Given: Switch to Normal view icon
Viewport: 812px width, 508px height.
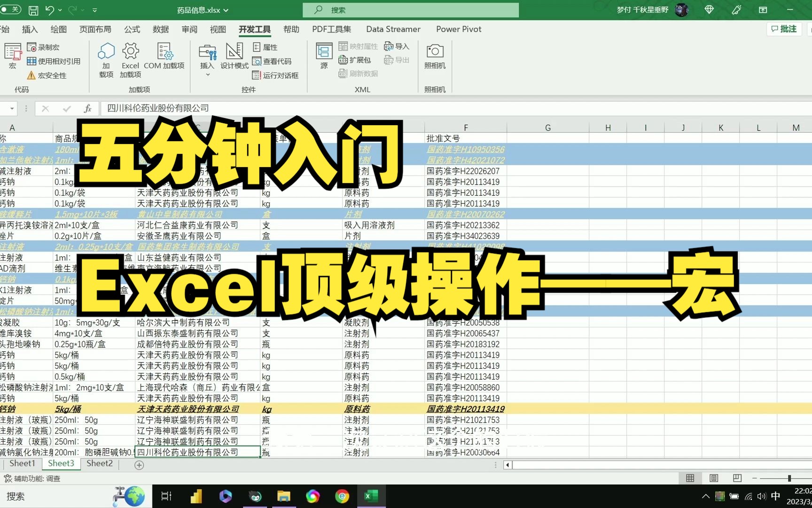Looking at the screenshot, I should [690, 478].
